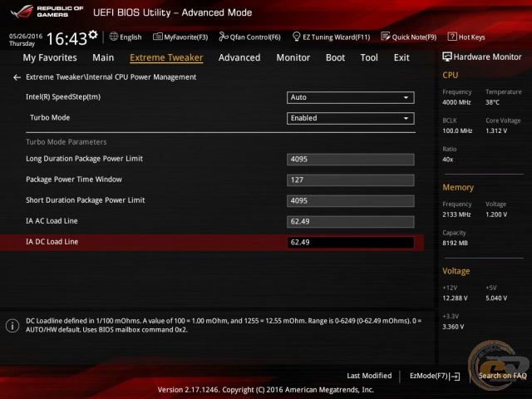Click CPU temperature value 38°C
Screen dimensions: 532x399
(492, 102)
